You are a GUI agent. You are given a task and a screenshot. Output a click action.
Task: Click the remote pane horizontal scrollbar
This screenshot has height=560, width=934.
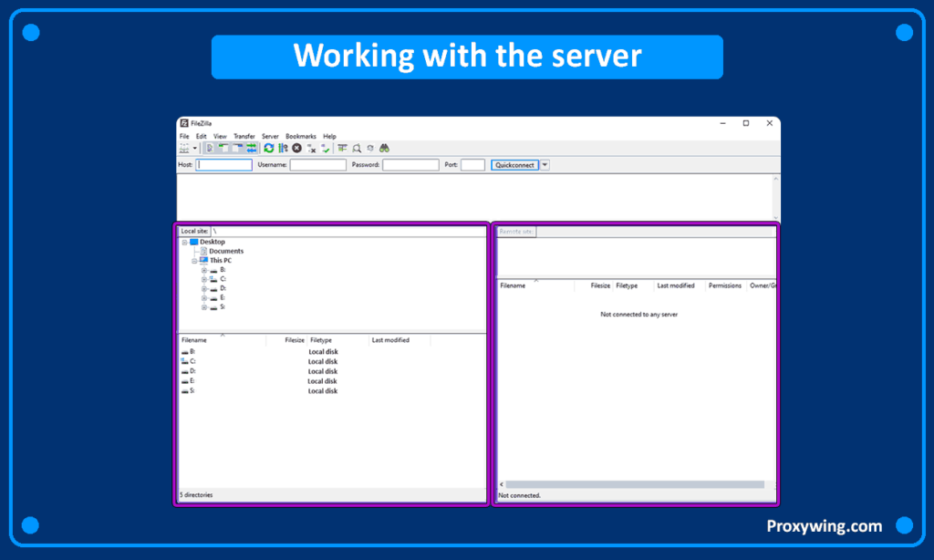[x=635, y=485]
